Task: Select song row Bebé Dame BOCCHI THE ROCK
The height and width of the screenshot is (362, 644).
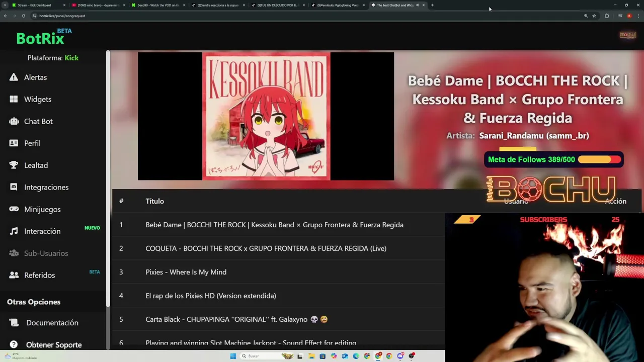Action: pos(278,225)
